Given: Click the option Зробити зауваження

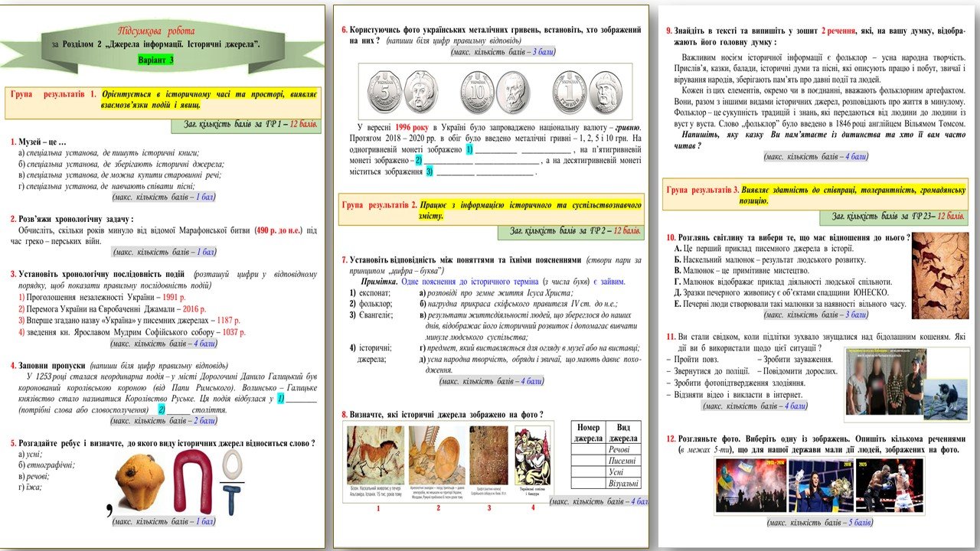Looking at the screenshot, I should (x=796, y=360).
